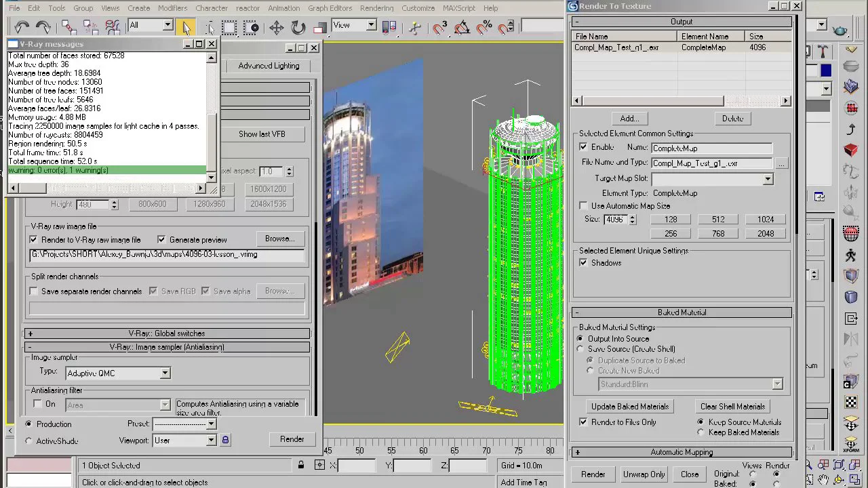Click the Undo arrow in the main toolbar
The width and height of the screenshot is (868, 488).
pos(22,26)
